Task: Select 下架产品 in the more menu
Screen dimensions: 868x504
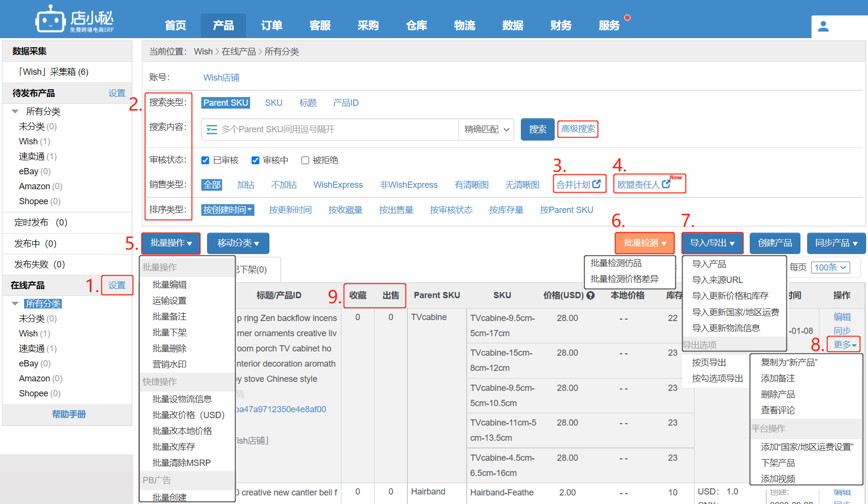Action: [778, 463]
